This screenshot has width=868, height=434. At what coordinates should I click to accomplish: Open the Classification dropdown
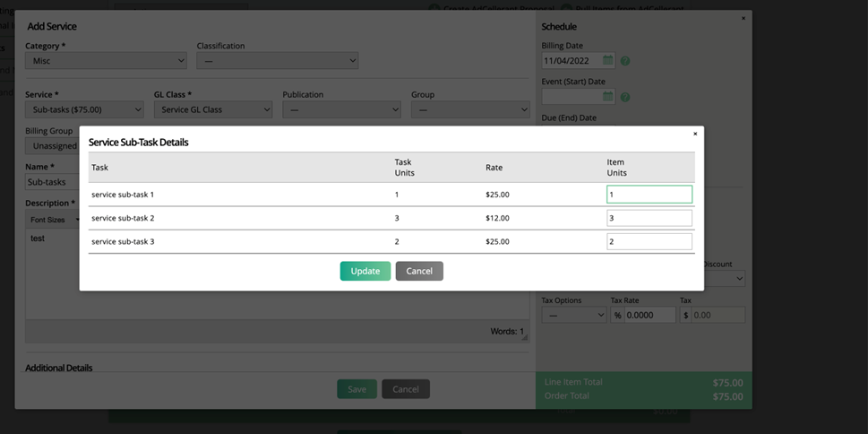pos(277,61)
